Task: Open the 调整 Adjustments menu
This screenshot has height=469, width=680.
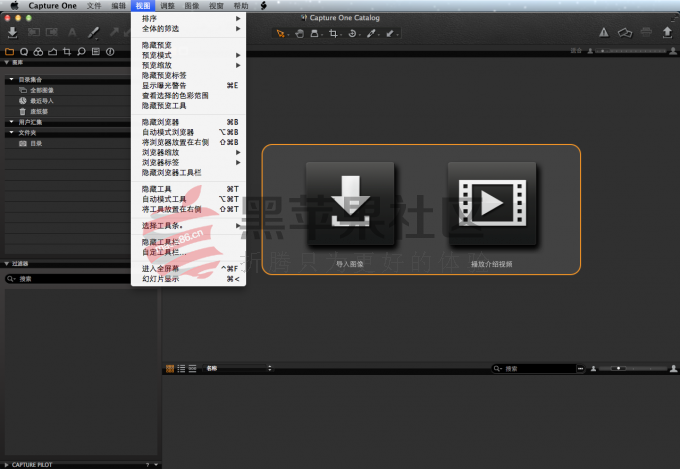Action: 167,6
